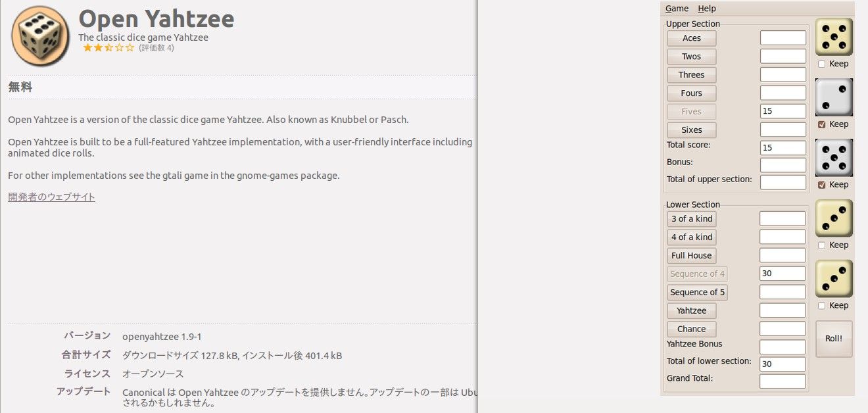
Task: Click the rating count (評価数 4)
Action: pos(157,48)
